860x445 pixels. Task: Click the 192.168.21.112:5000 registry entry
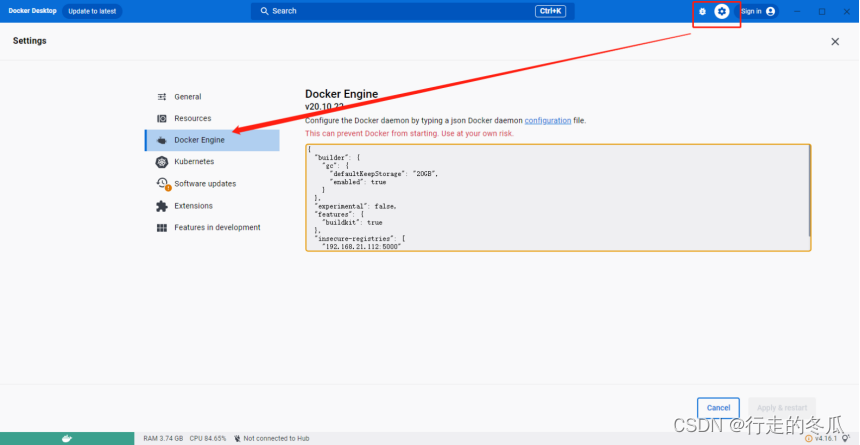pos(361,247)
